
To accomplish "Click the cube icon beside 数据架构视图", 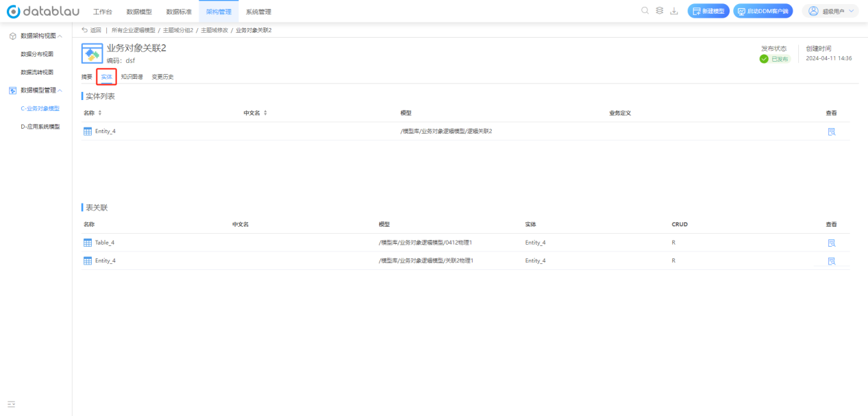I will pos(13,36).
